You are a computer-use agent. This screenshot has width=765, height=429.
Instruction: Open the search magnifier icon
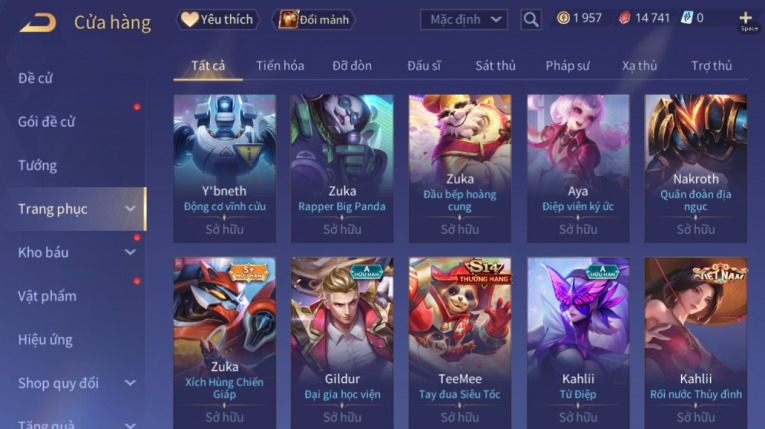[531, 20]
